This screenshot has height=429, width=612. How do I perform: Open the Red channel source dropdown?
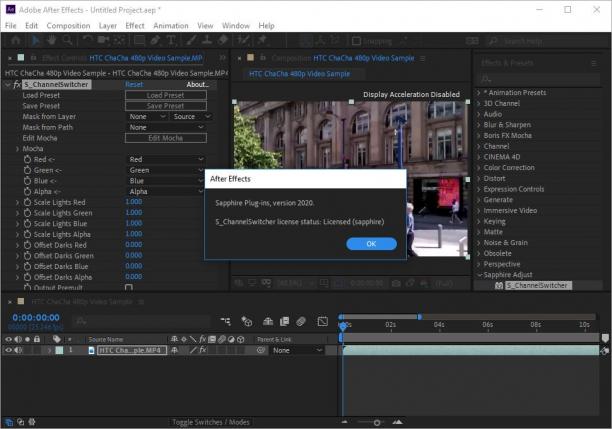pos(167,159)
